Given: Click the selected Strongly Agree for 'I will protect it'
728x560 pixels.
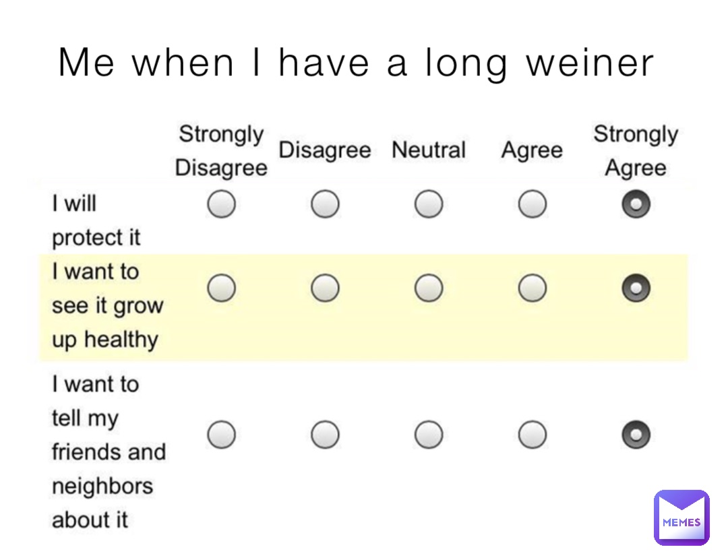Looking at the screenshot, I should pyautogui.click(x=635, y=204).
